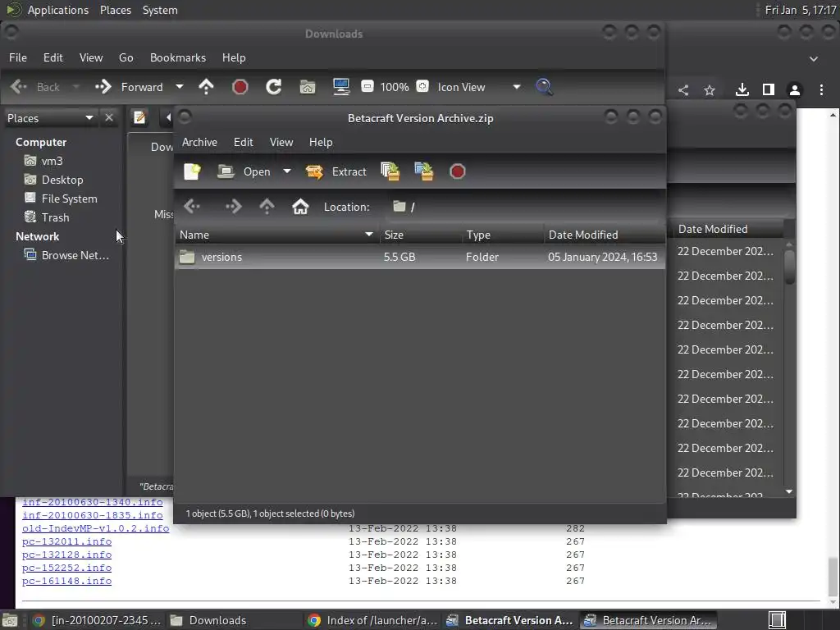Select Desktop in Places sidebar
Viewport: 840px width, 630px height.
tap(53, 180)
